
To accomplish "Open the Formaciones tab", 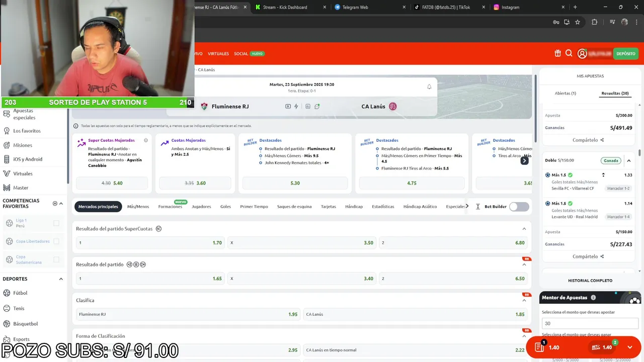I will click(x=170, y=207).
